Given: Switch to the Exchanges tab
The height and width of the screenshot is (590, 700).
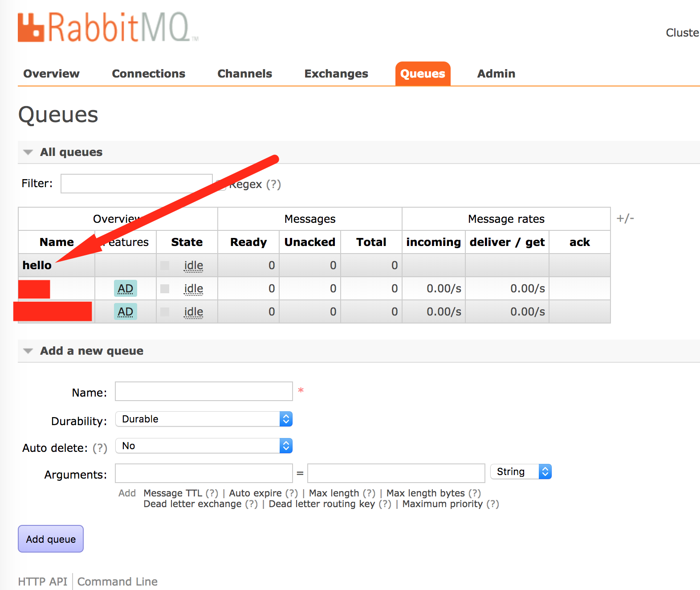Looking at the screenshot, I should pyautogui.click(x=336, y=74).
